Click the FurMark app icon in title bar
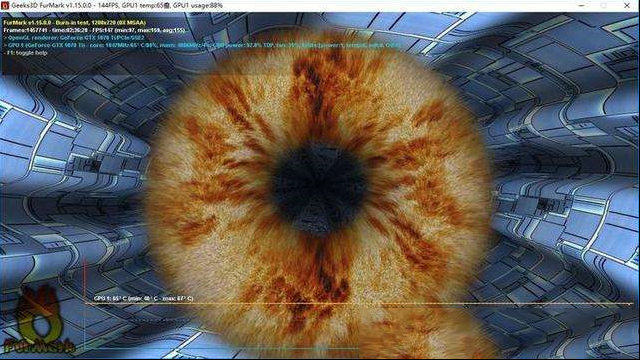The image size is (640, 360). point(5,6)
